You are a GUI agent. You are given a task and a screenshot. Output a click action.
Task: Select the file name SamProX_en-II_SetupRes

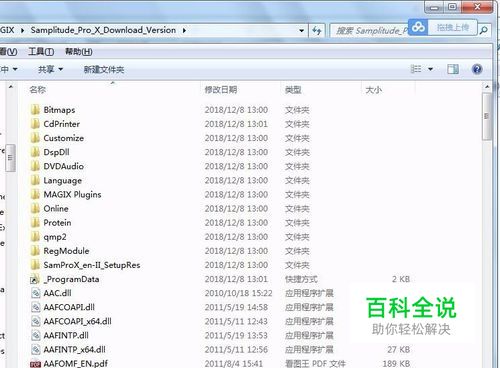coord(92,265)
